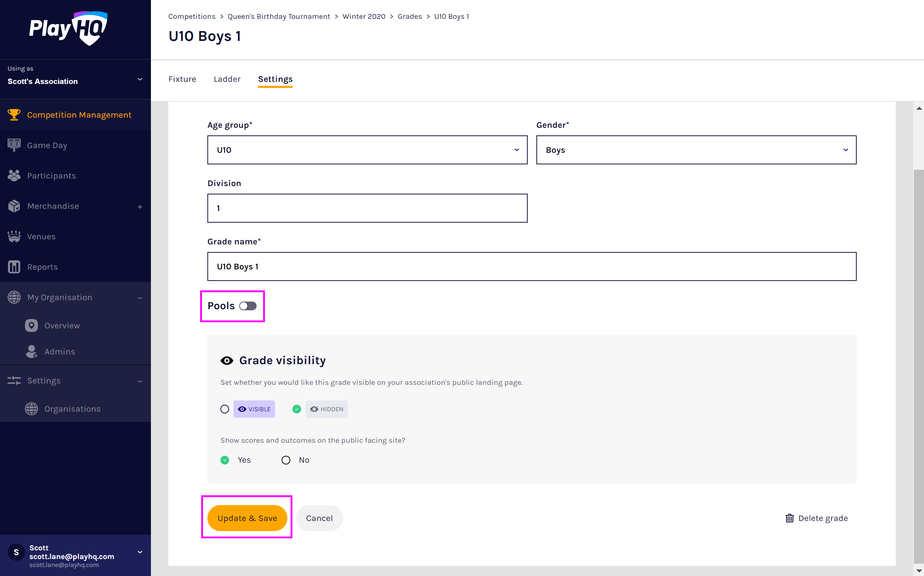Click into the Grade name field
Screen dimensions: 924x576
[x=531, y=267]
